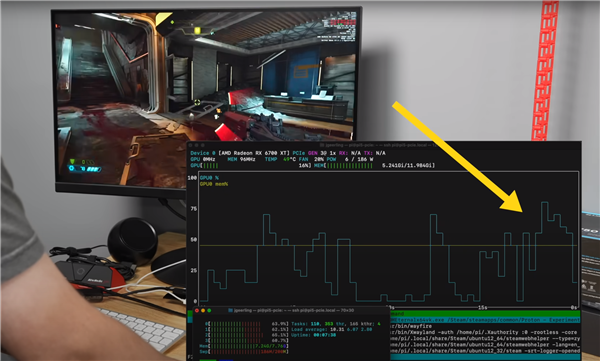Click the 'TEMP 49°C' reading

[x=280, y=159]
